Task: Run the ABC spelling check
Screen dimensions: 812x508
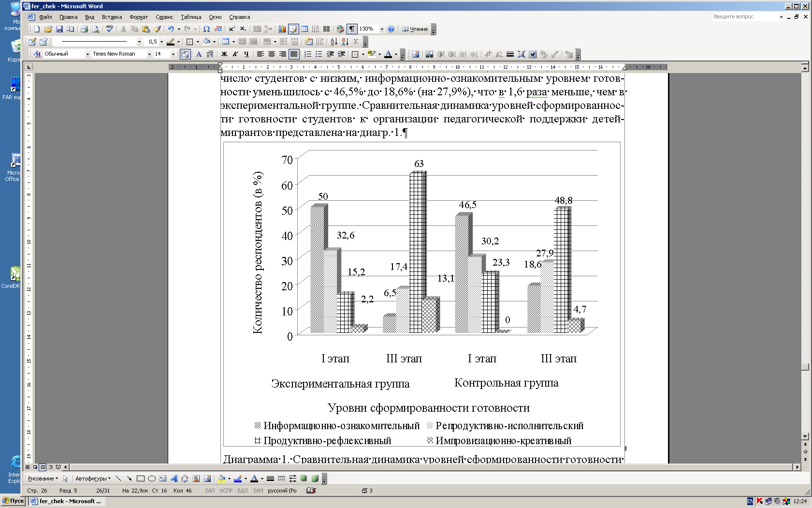Action: (x=110, y=29)
